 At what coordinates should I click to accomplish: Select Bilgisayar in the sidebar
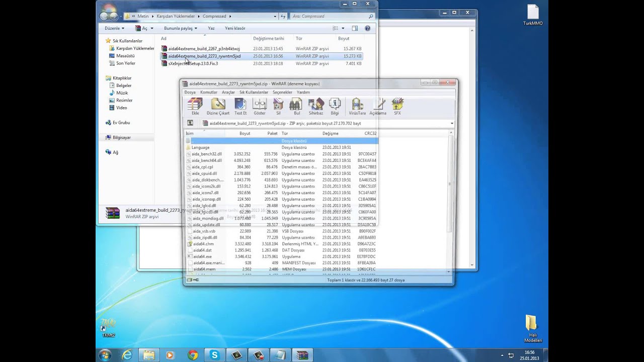(122, 137)
